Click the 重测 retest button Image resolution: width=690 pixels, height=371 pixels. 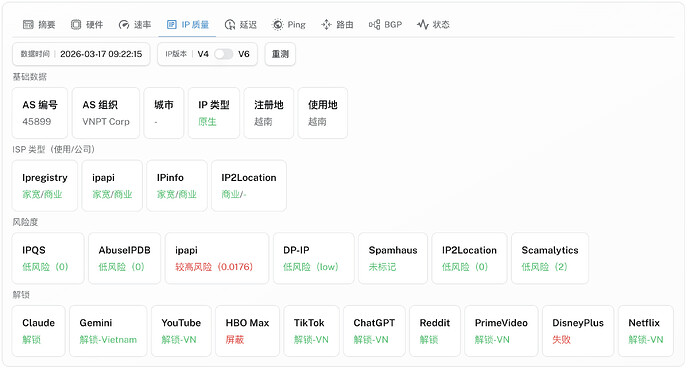pos(280,54)
